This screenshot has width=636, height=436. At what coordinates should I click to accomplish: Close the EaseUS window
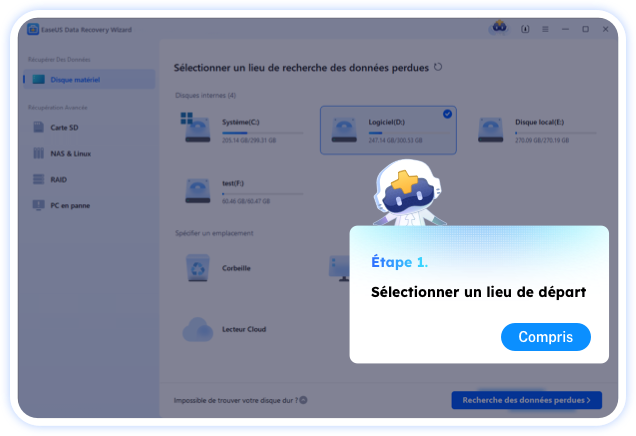(x=605, y=29)
